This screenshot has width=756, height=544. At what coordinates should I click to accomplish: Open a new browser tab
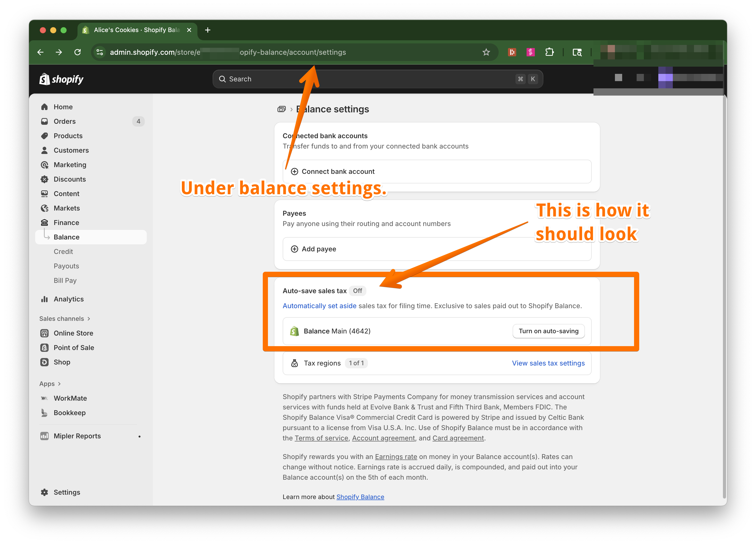(208, 30)
